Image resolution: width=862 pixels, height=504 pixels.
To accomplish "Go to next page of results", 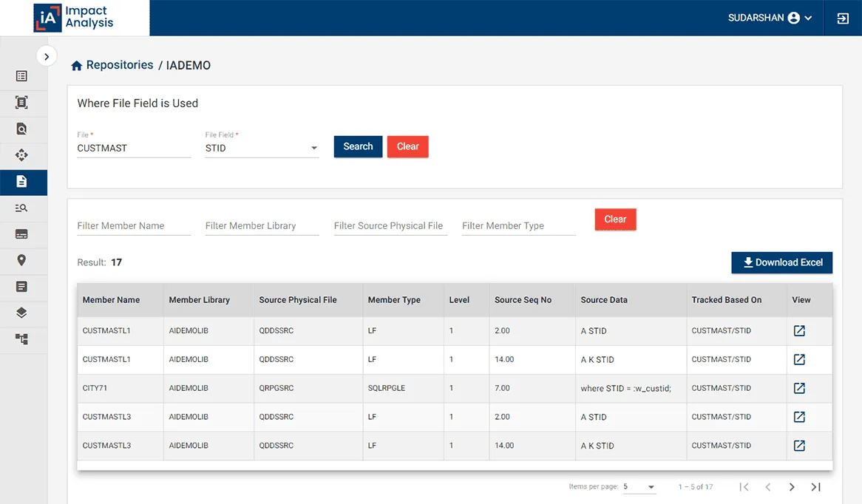I will click(x=792, y=487).
